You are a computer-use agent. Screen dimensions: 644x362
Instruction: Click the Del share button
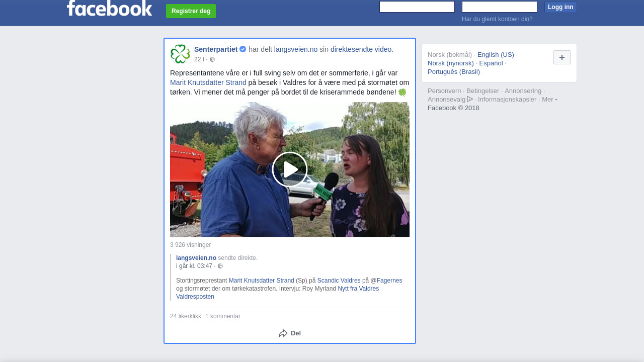[x=290, y=333]
